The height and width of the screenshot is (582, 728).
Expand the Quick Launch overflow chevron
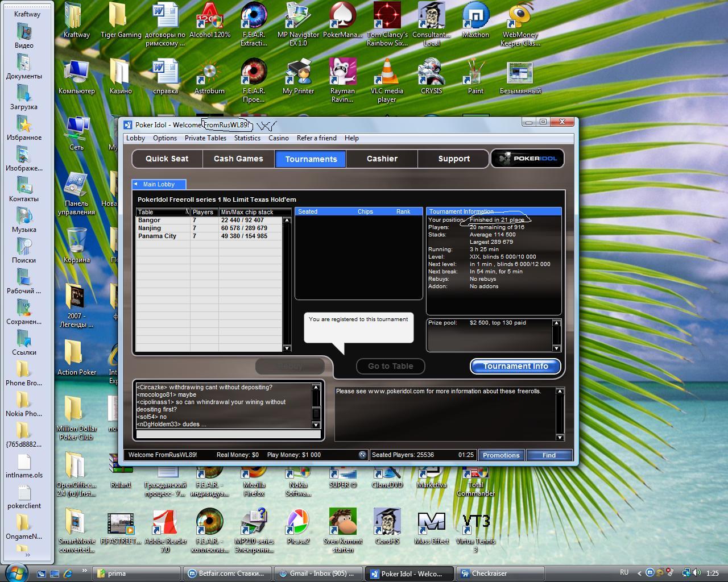(85, 571)
